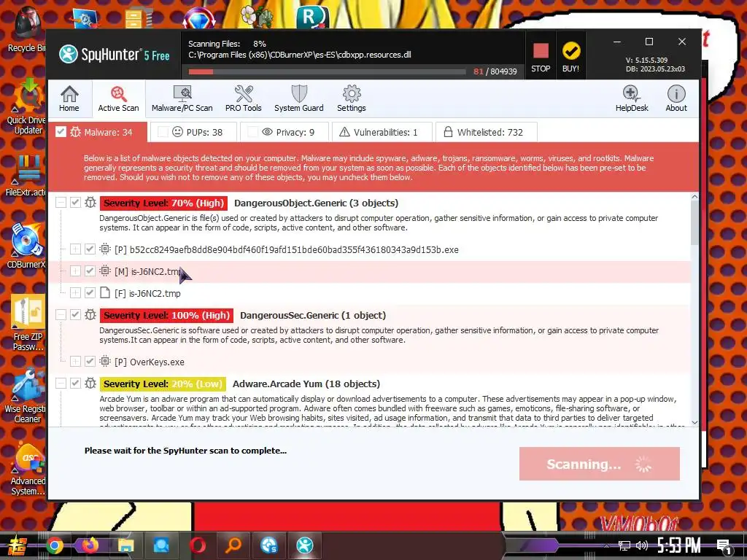Image resolution: width=747 pixels, height=560 pixels.
Task: Stop the running scan
Action: click(541, 56)
